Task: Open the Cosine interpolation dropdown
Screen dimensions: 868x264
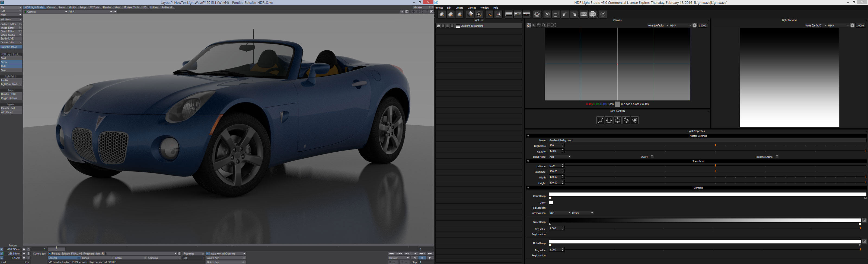Action: (x=583, y=213)
